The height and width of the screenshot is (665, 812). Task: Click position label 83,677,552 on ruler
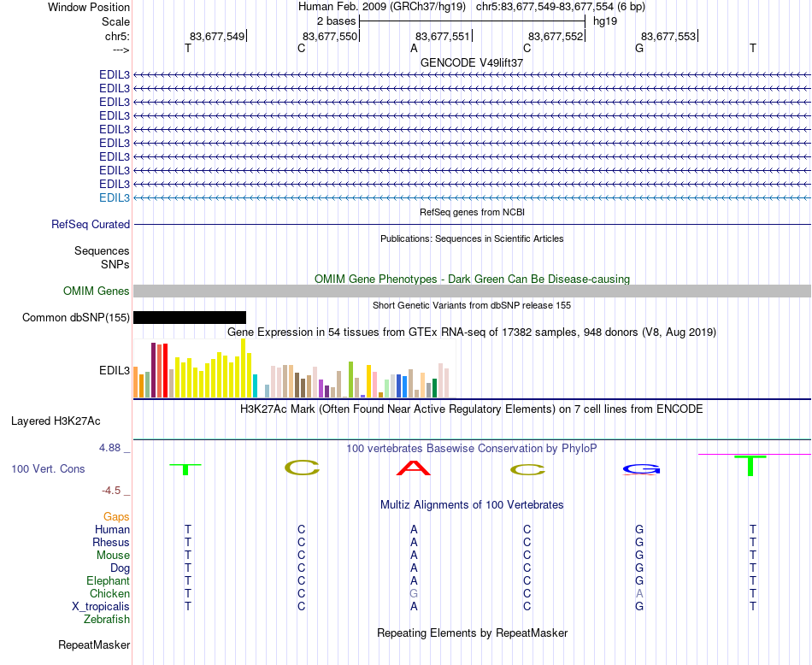556,36
